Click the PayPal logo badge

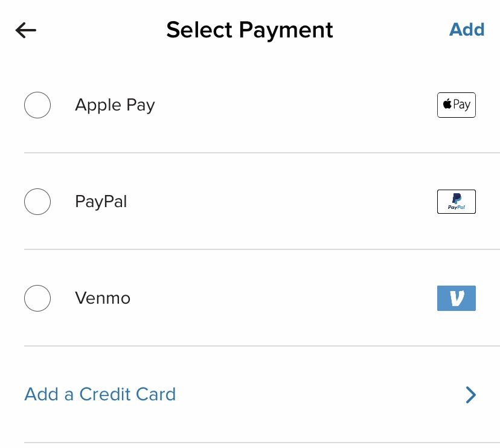click(x=456, y=201)
